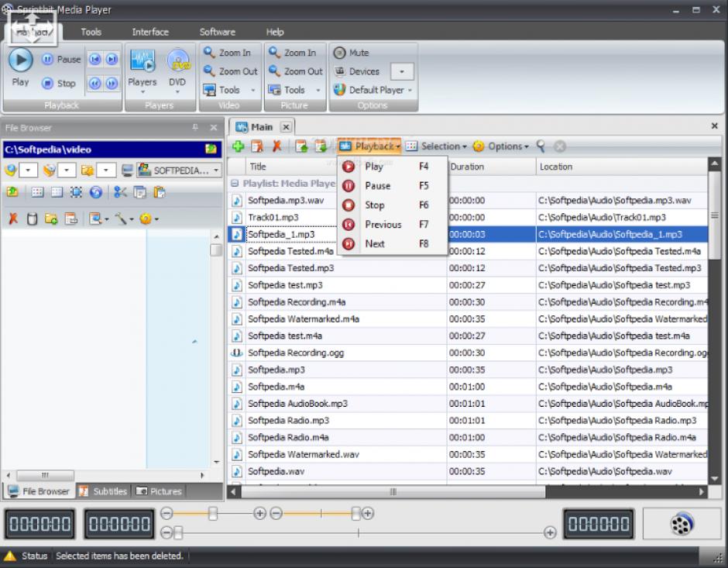Open the SOFTPEDIA... drive dropdown

(x=179, y=170)
